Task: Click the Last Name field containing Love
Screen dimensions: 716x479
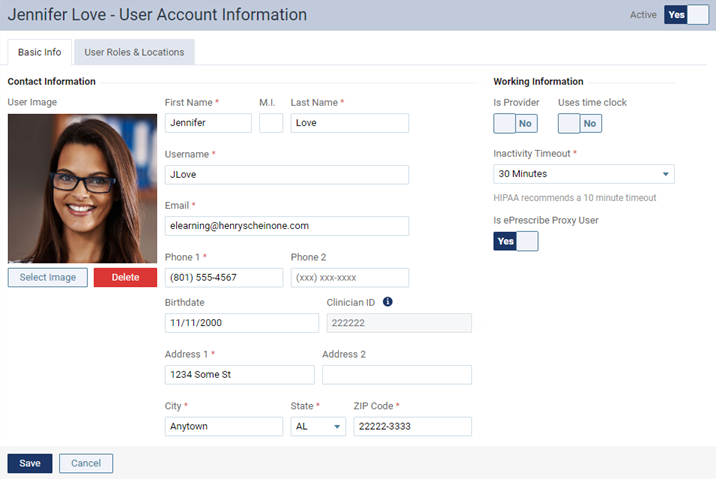Action: point(350,123)
